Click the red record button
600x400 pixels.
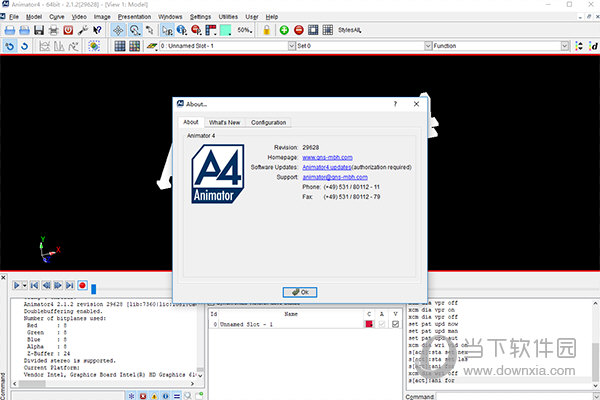82,286
